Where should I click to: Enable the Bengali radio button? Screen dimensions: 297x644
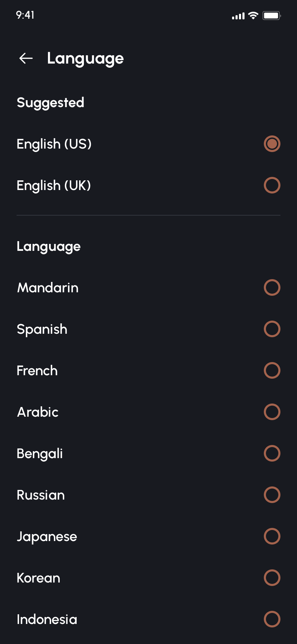pyautogui.click(x=272, y=453)
